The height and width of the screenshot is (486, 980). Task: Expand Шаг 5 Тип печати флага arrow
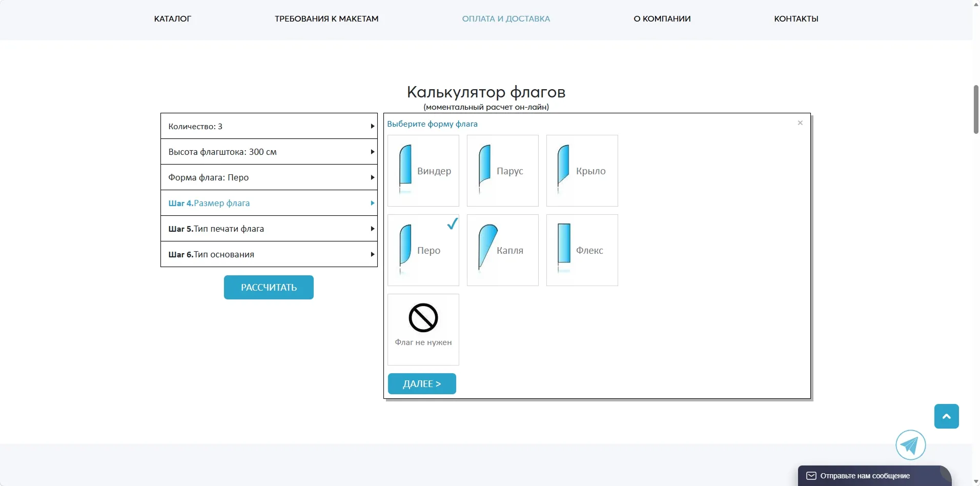[x=373, y=229]
